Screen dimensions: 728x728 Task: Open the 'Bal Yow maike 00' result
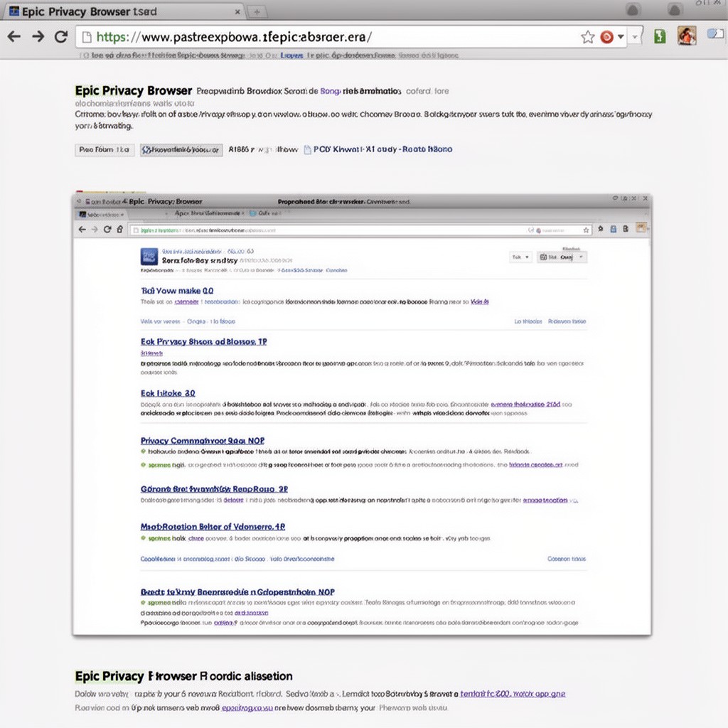click(177, 291)
